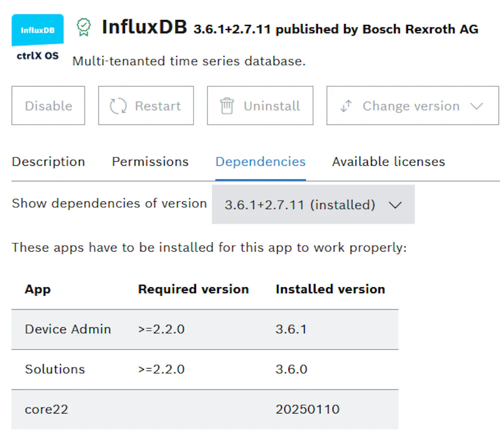Uninstall the InfluxDB app
Screen dimensions: 500x448
tap(260, 105)
